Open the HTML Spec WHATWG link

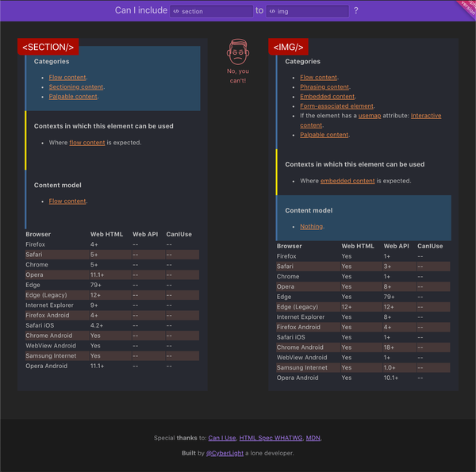click(x=271, y=438)
